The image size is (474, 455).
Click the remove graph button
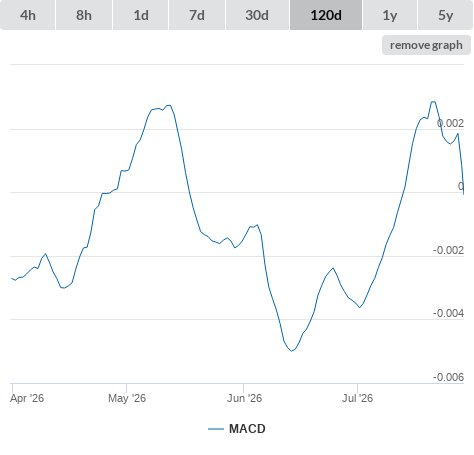(x=426, y=45)
